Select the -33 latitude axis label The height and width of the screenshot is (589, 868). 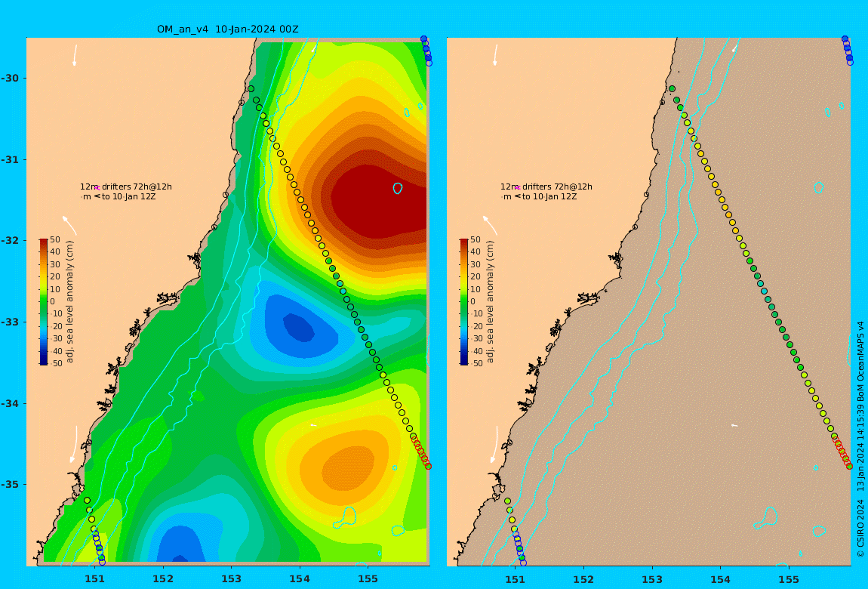tap(9, 322)
